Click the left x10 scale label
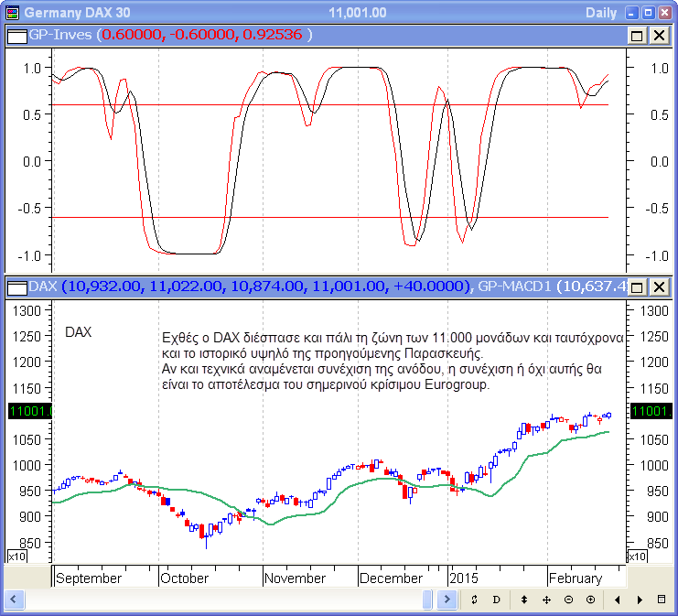Image resolution: width=678 pixels, height=616 pixels. (x=17, y=557)
